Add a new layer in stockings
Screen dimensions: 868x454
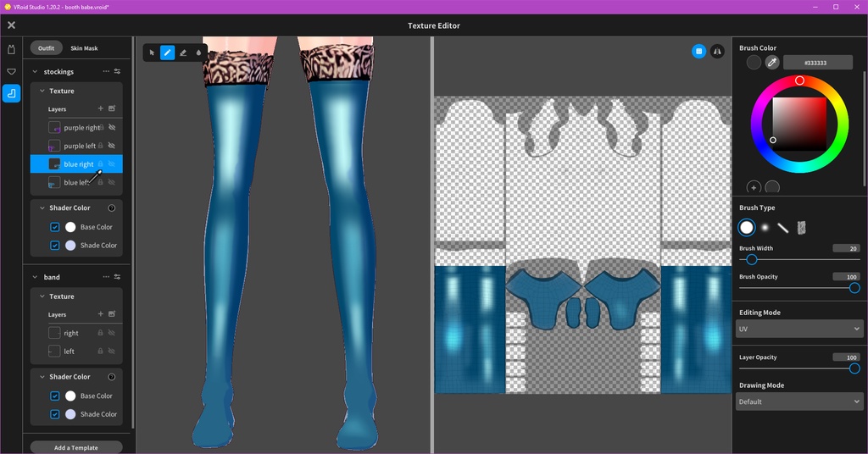[x=100, y=108]
